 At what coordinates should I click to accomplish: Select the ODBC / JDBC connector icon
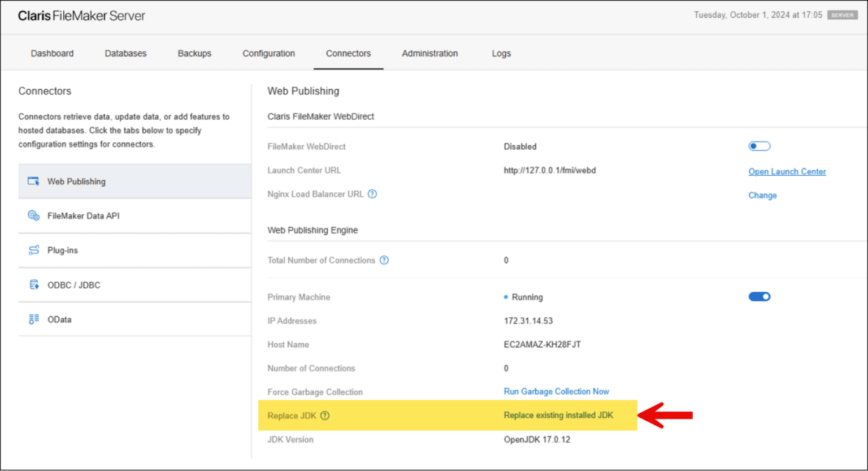[33, 284]
